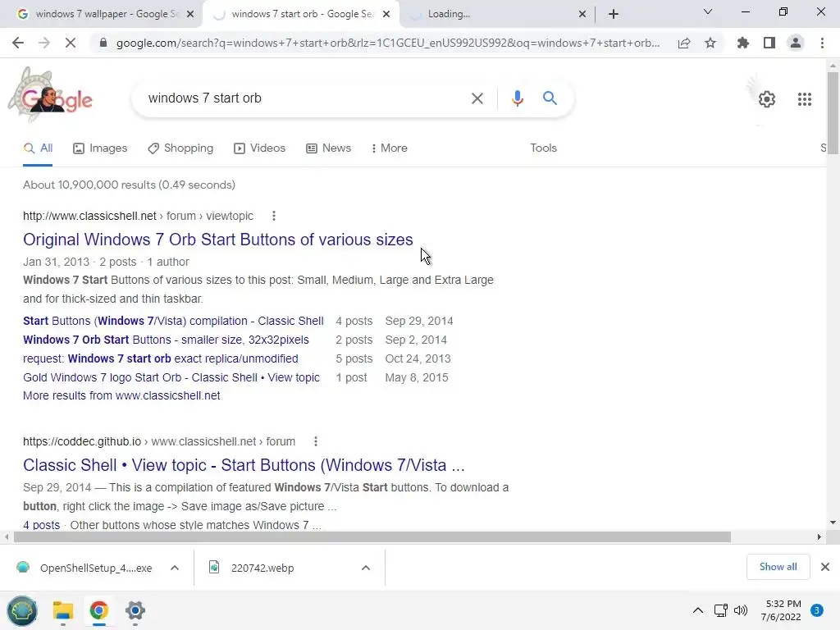
Task: Click Chrome icon in taskbar
Action: pos(99,610)
